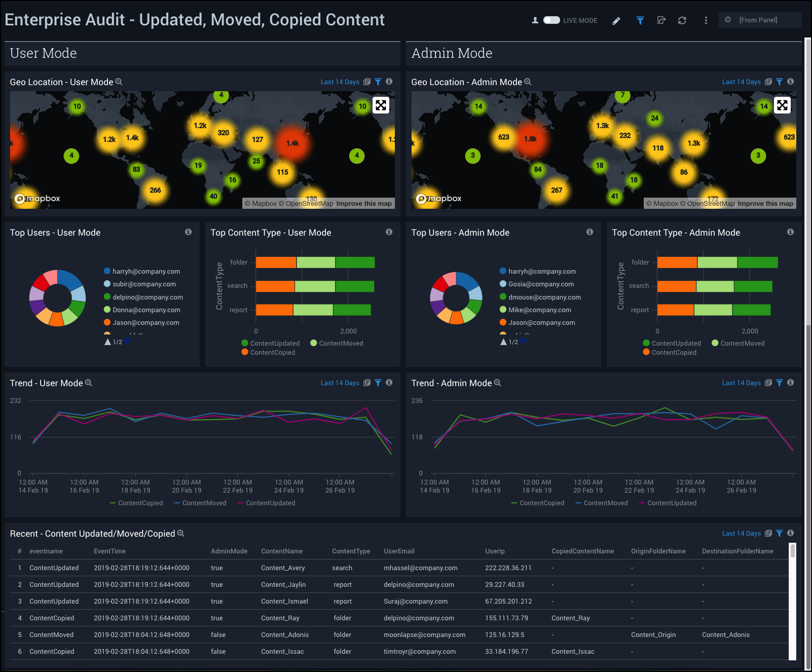Toggle the Live Mode switch
Viewport: 812px width, 672px height.
click(x=551, y=20)
